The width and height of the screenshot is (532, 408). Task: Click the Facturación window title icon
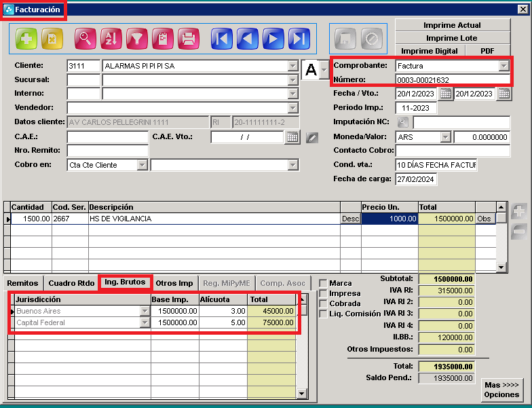pyautogui.click(x=8, y=10)
